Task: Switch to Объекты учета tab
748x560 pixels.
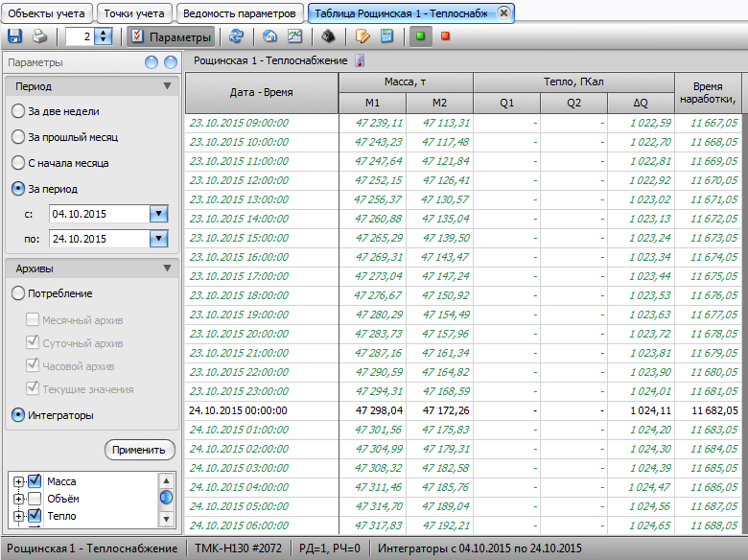Action: coord(46,13)
